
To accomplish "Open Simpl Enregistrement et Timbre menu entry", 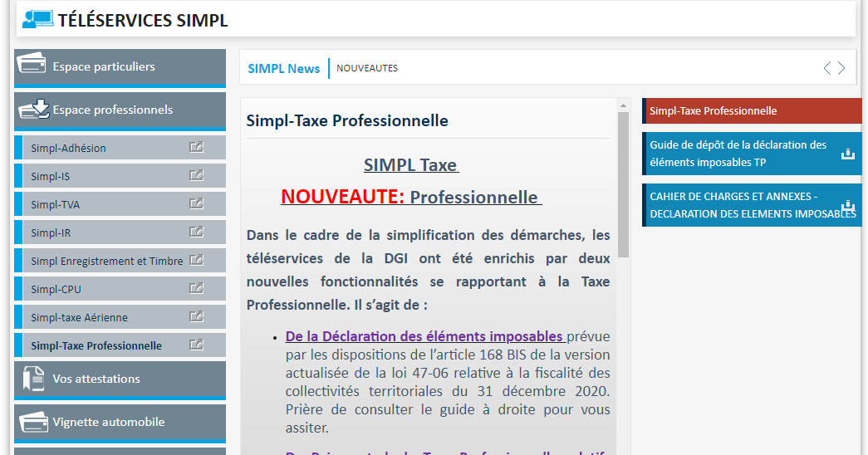I will pyautogui.click(x=106, y=261).
